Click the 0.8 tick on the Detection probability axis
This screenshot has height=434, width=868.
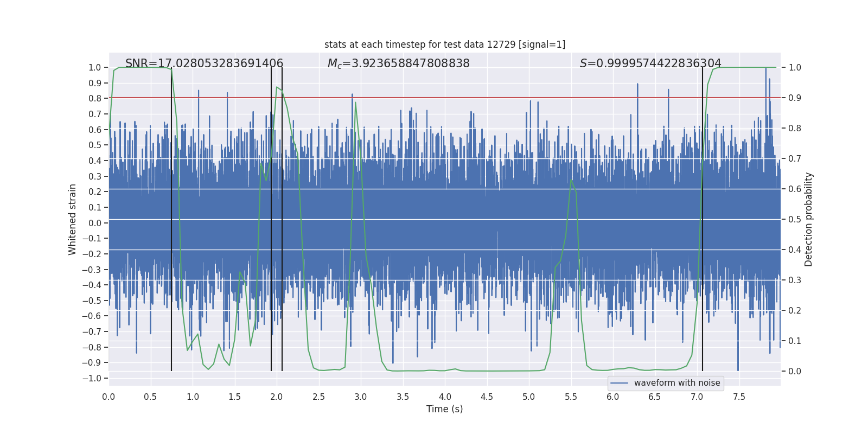pyautogui.click(x=795, y=129)
